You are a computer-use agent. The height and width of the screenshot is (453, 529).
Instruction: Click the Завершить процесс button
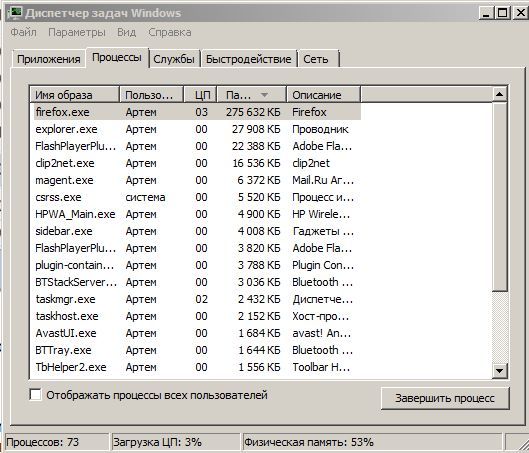[445, 398]
